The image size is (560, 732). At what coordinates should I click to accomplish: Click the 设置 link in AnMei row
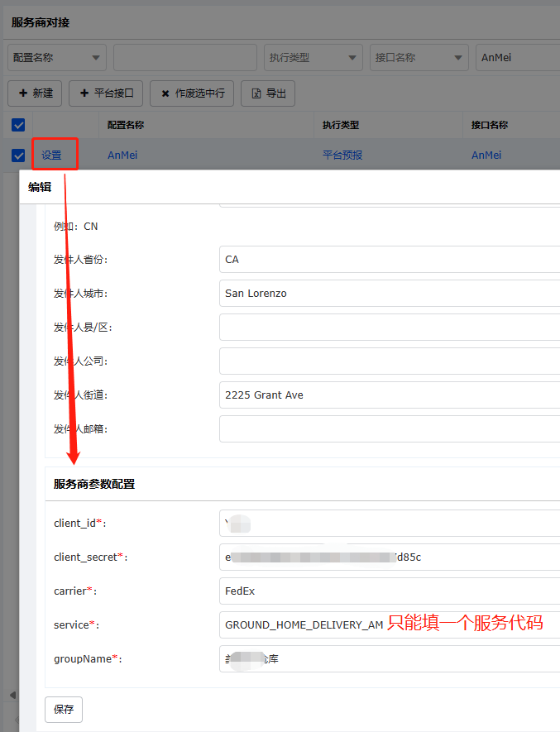51,155
